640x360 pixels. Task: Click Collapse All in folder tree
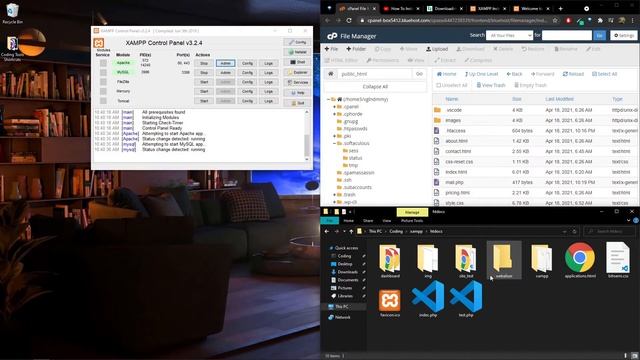coord(375,87)
